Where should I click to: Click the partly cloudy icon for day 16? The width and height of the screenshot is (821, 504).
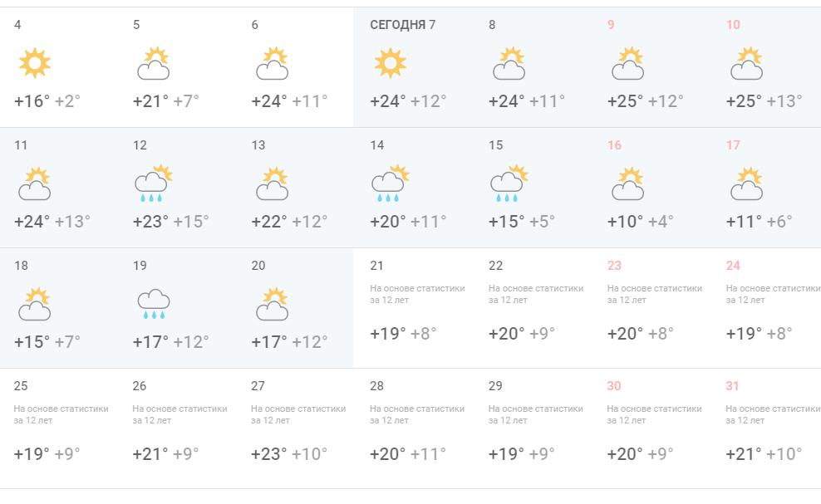(x=628, y=184)
